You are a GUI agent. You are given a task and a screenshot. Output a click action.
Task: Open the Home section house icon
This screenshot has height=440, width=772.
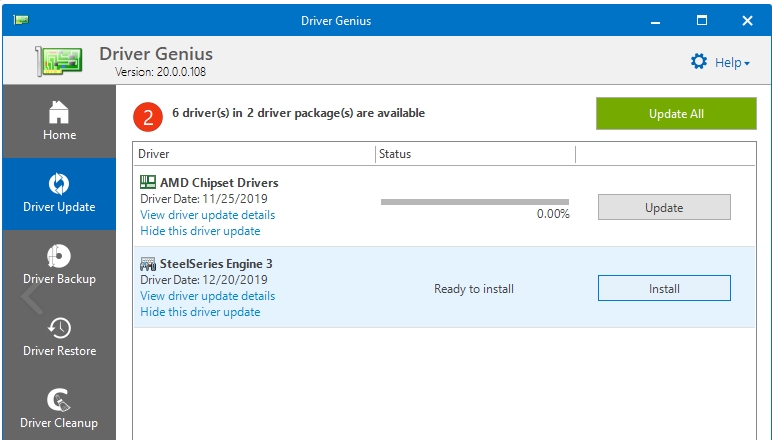pos(59,112)
